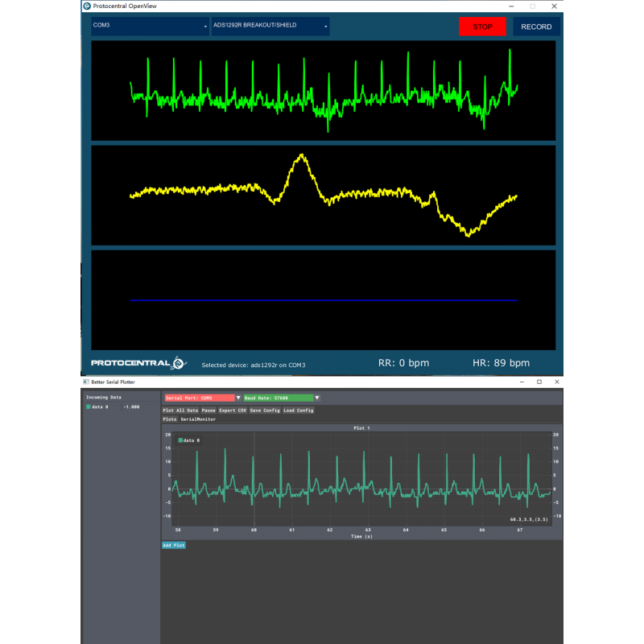Viewport: 644px width, 644px height.
Task: Click the Serial Port: COM3 red field
Action: point(200,398)
